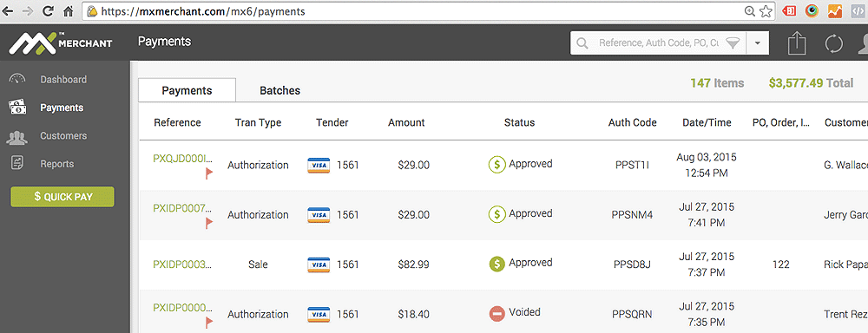Click the PO, Order, I... column header
Screen dimensions: 868x333
point(780,123)
